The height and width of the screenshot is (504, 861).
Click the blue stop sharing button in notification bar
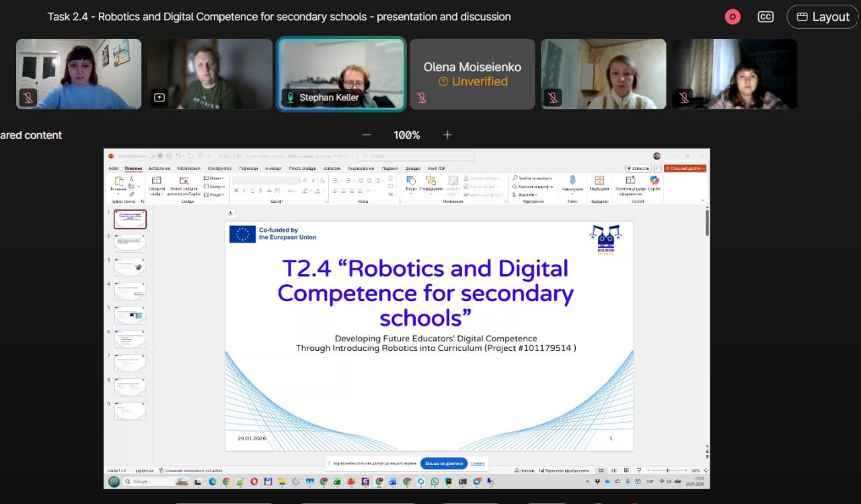tap(444, 464)
